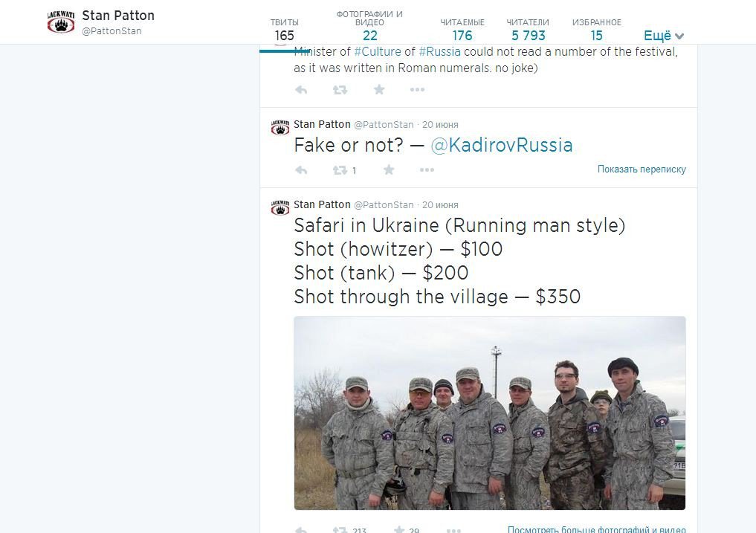Screen dimensions: 756x533
Task: Favorite the Minister of Culture tweet
Action: point(379,90)
